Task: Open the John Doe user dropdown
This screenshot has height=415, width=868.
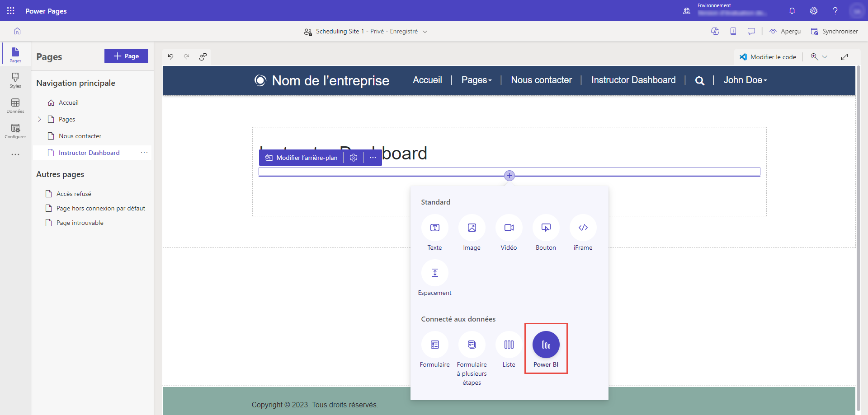Action: click(745, 80)
